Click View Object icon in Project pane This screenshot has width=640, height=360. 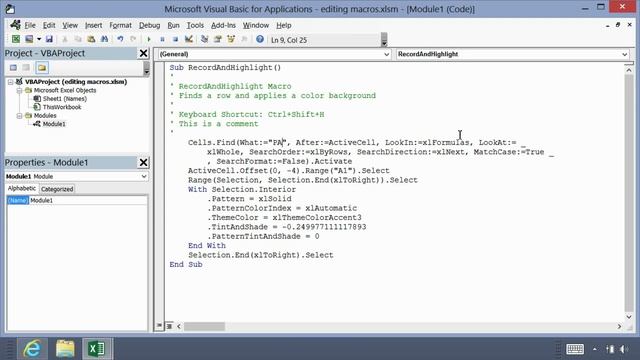pos(26,68)
